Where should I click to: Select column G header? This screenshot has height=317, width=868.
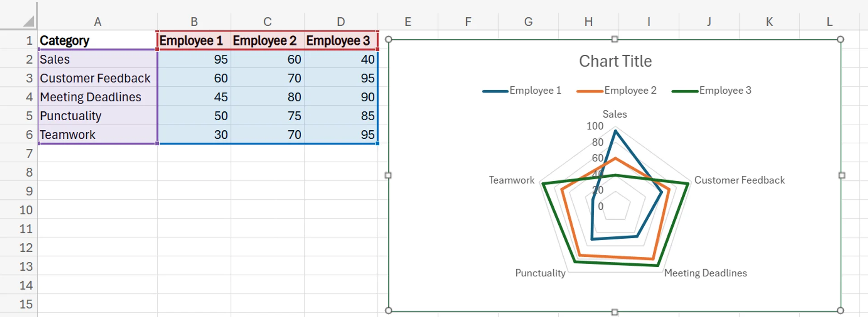click(528, 22)
